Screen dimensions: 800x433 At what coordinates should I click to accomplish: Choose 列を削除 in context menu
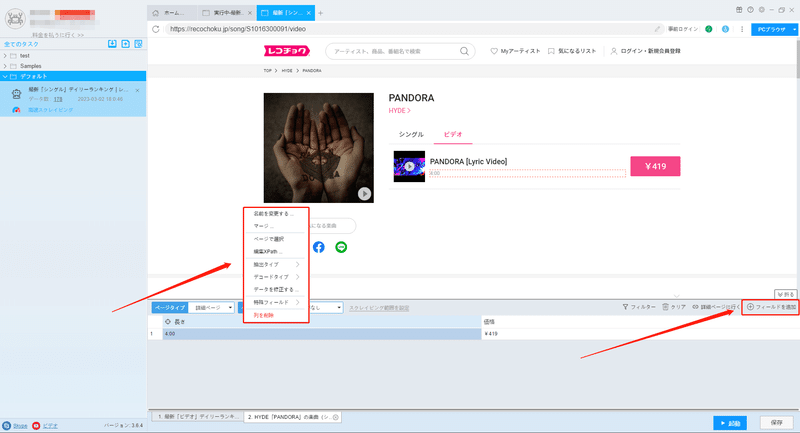tap(264, 315)
